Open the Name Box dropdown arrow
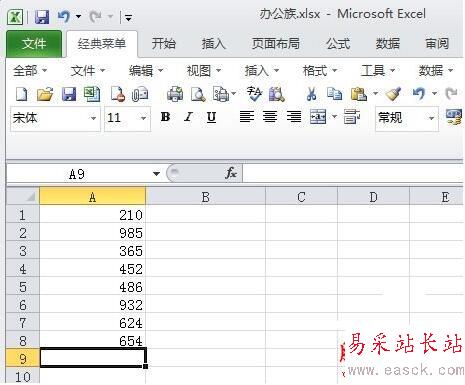465x385 pixels. tap(156, 174)
